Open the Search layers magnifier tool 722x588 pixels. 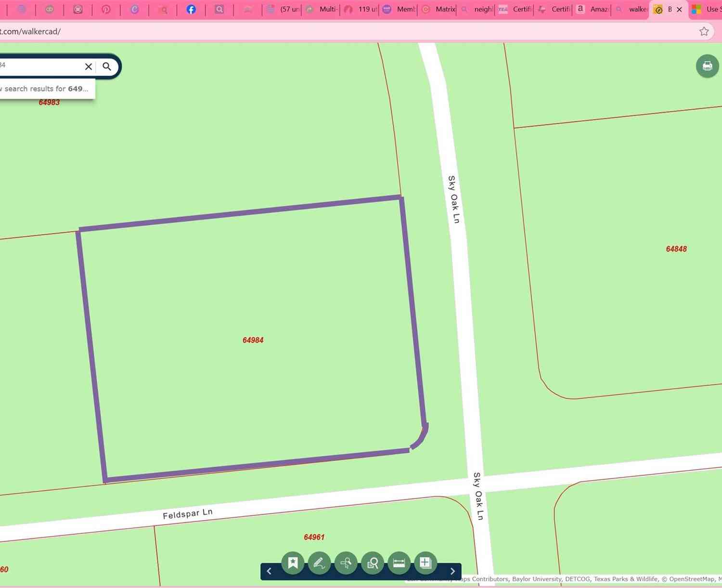click(373, 563)
